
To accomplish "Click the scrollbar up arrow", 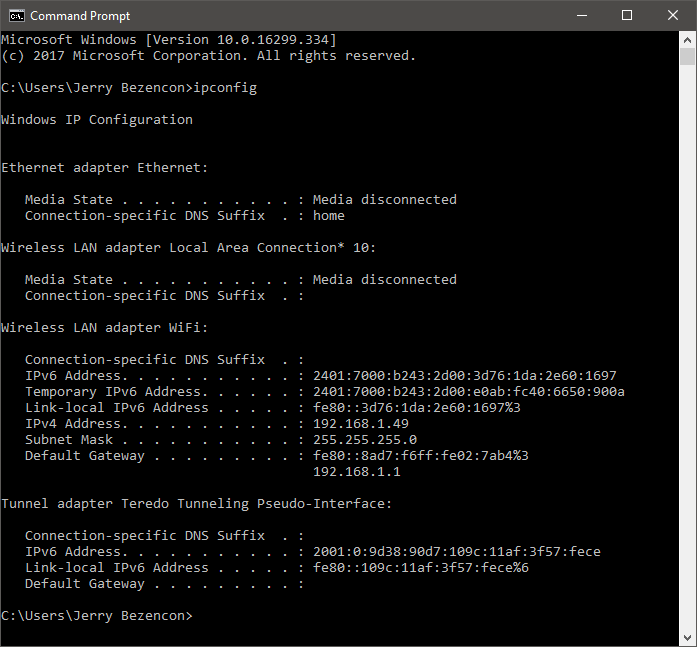I will [x=687, y=37].
